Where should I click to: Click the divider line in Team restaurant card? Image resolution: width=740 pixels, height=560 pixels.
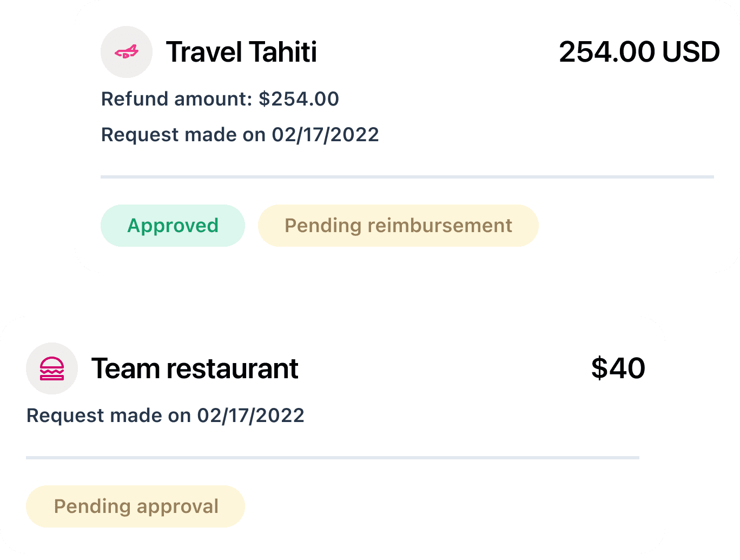pyautogui.click(x=332, y=458)
